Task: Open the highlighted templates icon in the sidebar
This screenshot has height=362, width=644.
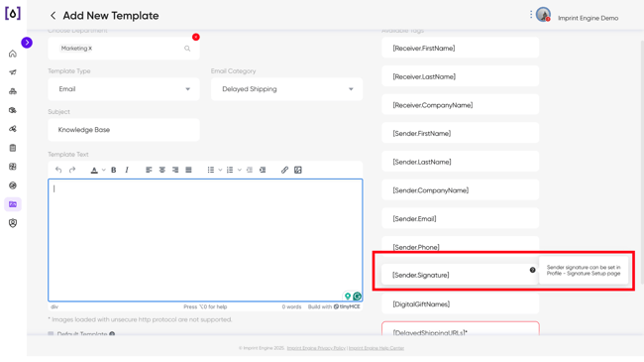Action: coord(13,204)
